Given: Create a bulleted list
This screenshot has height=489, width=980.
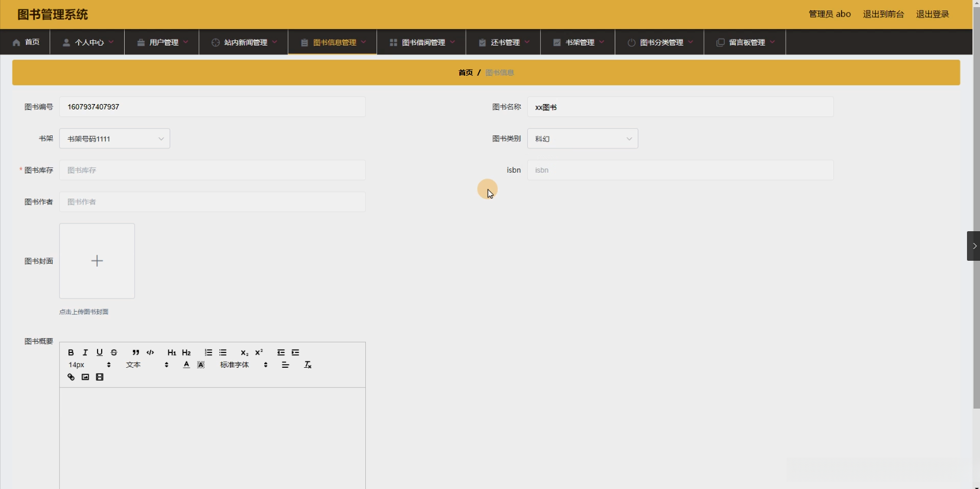Looking at the screenshot, I should tap(223, 352).
